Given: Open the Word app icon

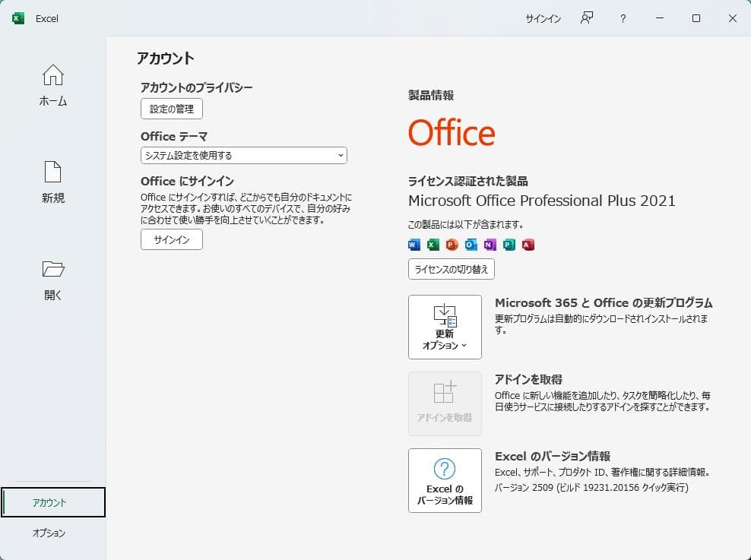Looking at the screenshot, I should pos(414,245).
